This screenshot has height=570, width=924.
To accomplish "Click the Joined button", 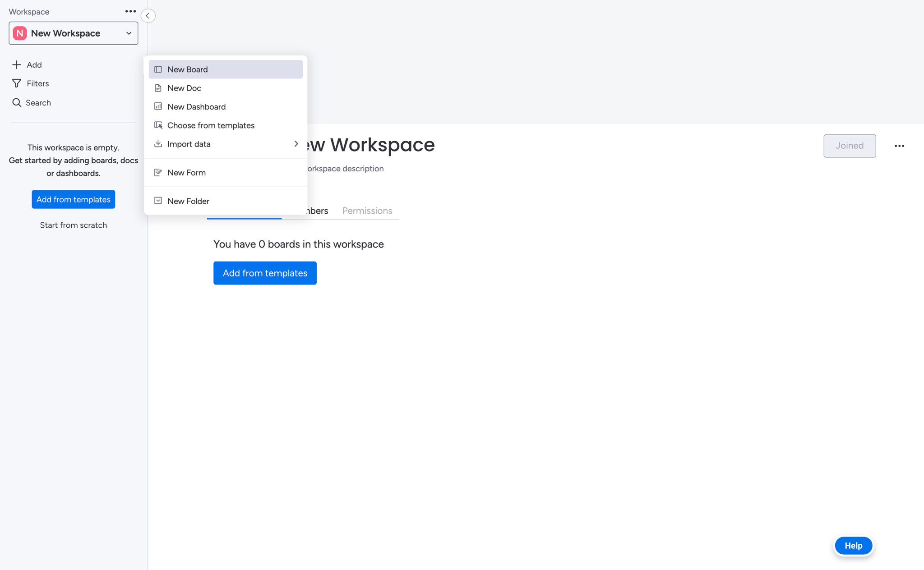I will [849, 146].
